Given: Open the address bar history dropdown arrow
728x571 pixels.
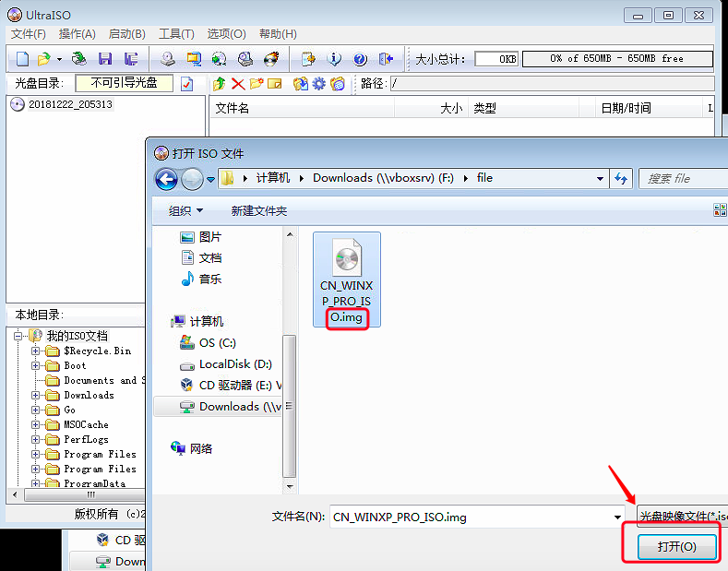Looking at the screenshot, I should coord(600,178).
